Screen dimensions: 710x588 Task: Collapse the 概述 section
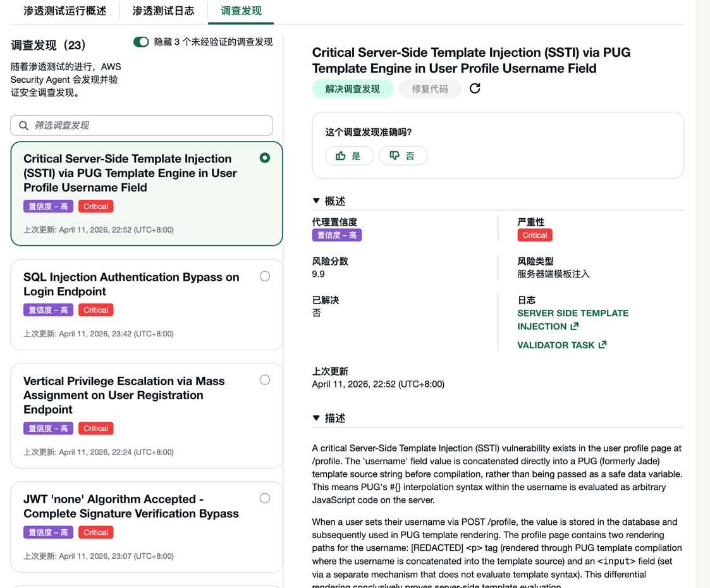pos(316,201)
